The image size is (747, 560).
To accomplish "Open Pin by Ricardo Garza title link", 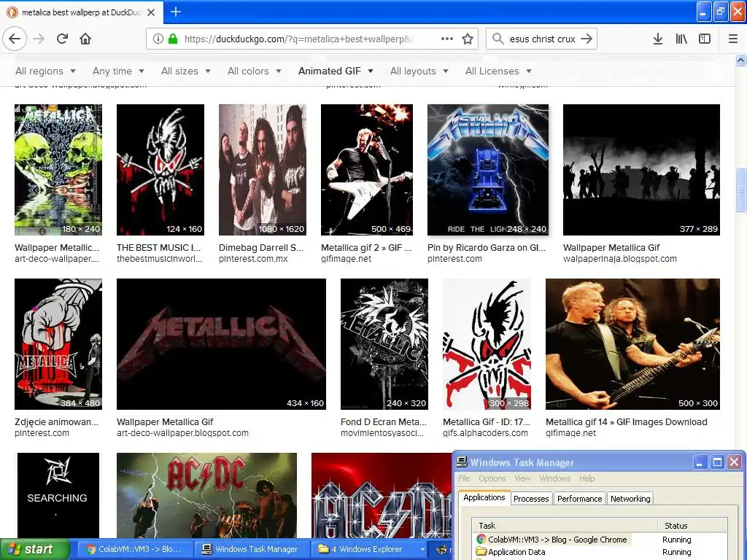I will pyautogui.click(x=487, y=248).
